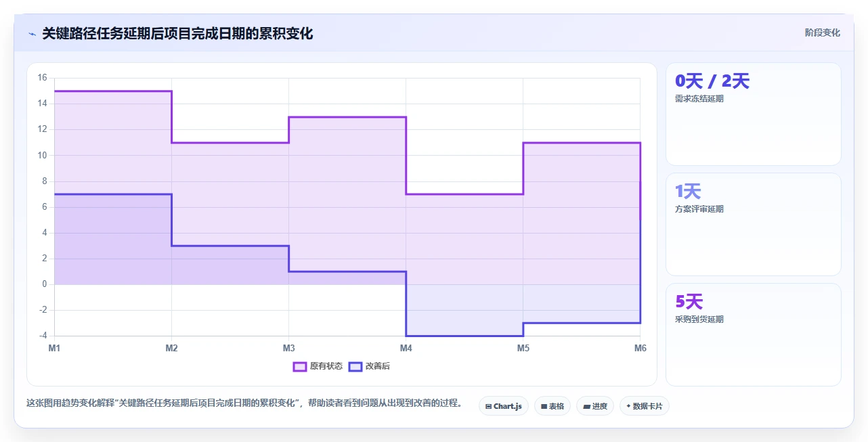868x442 pixels.
Task: Click the y-axis label 0
Action: click(44, 284)
